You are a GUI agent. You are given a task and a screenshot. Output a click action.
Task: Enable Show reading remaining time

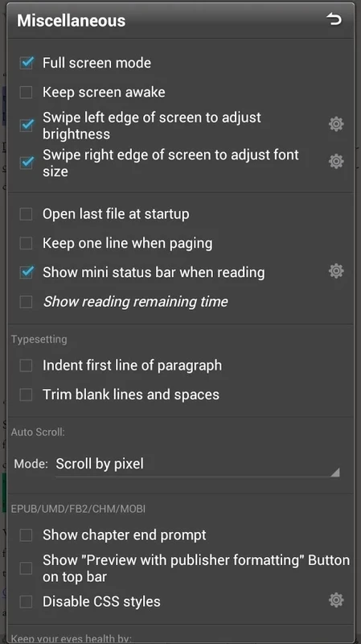[27, 302]
